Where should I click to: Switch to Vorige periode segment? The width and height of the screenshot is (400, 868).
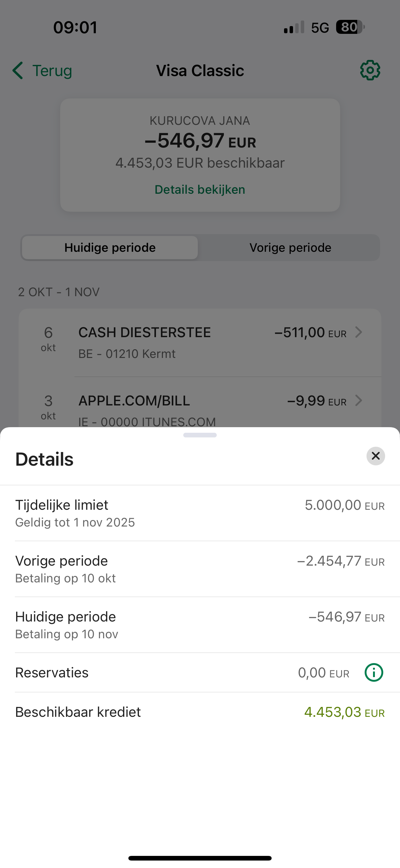(x=290, y=248)
